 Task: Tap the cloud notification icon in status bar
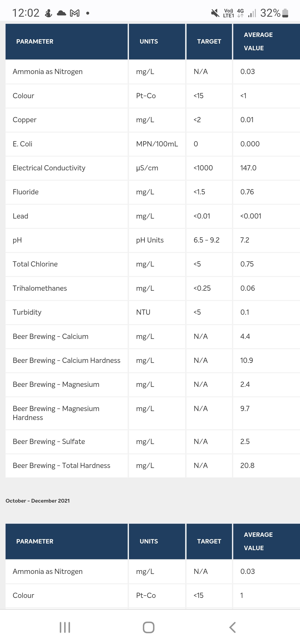tap(61, 13)
